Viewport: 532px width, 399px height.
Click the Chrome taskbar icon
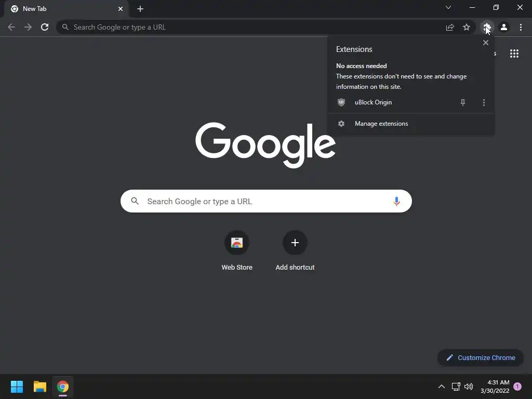[63, 387]
